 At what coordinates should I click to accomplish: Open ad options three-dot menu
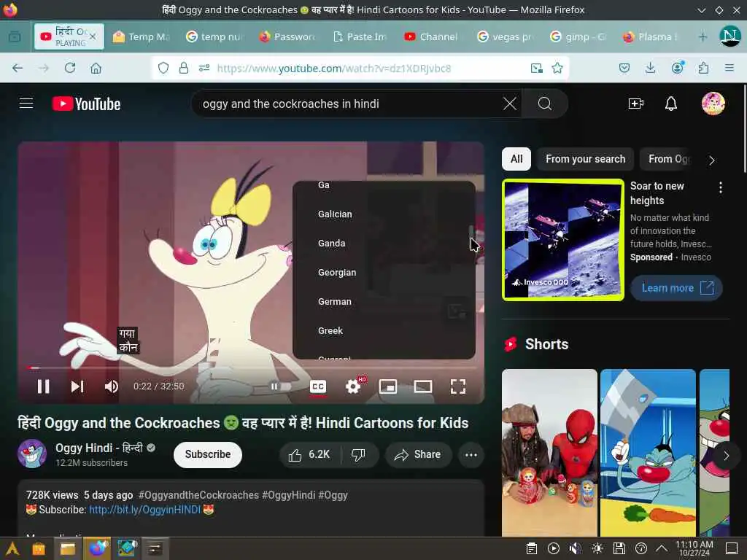720,187
